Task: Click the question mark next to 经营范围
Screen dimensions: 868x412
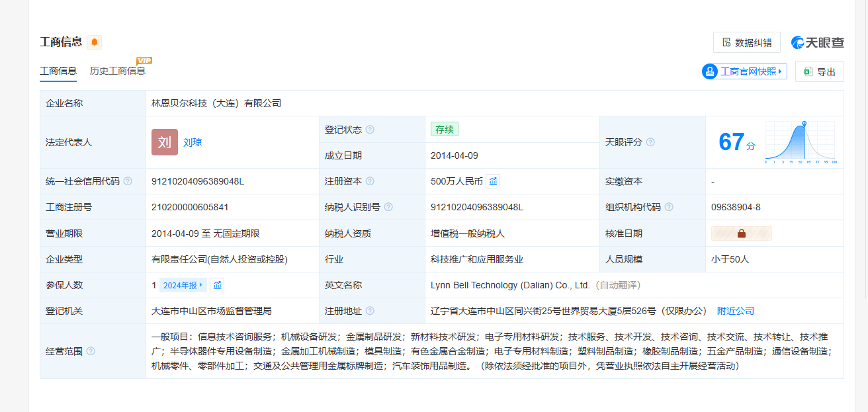Action: coord(91,351)
